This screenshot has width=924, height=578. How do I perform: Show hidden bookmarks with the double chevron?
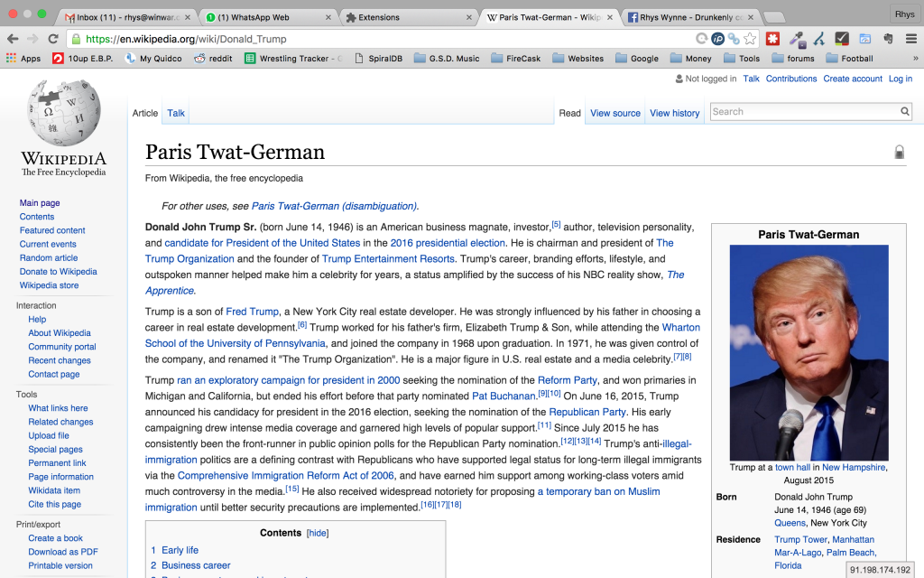click(x=915, y=59)
